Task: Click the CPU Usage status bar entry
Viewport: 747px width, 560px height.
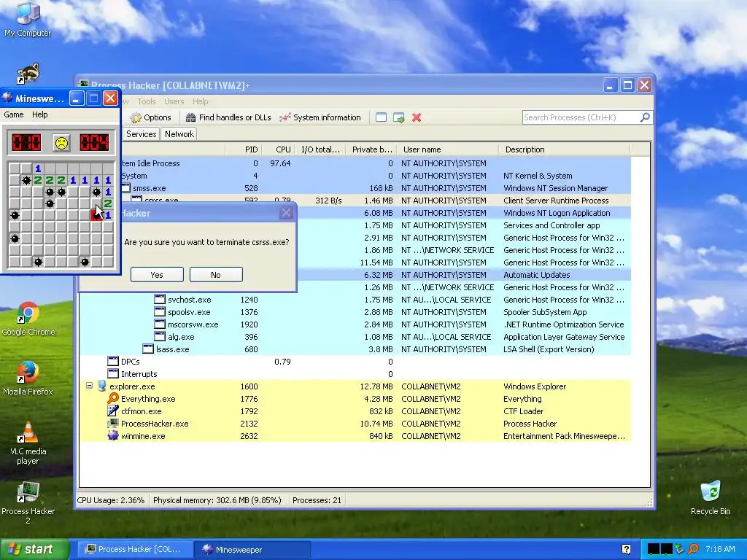Action: [x=111, y=500]
